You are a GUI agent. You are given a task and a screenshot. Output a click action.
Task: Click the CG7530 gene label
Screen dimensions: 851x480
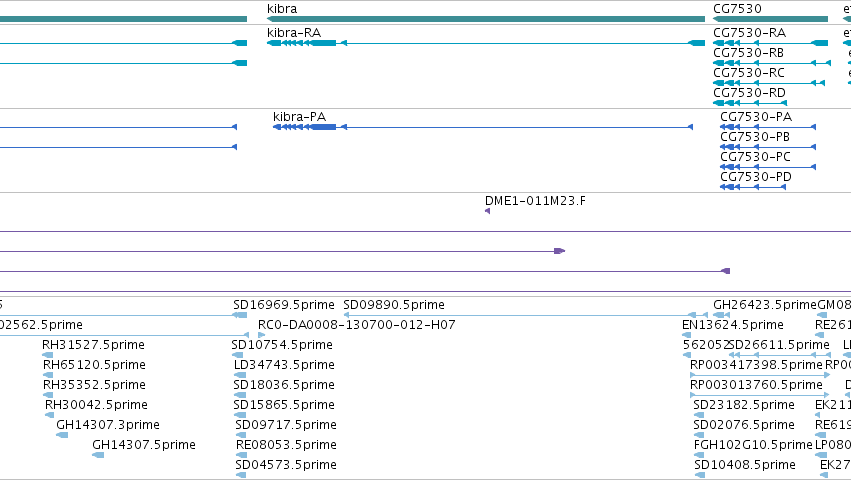tap(737, 9)
